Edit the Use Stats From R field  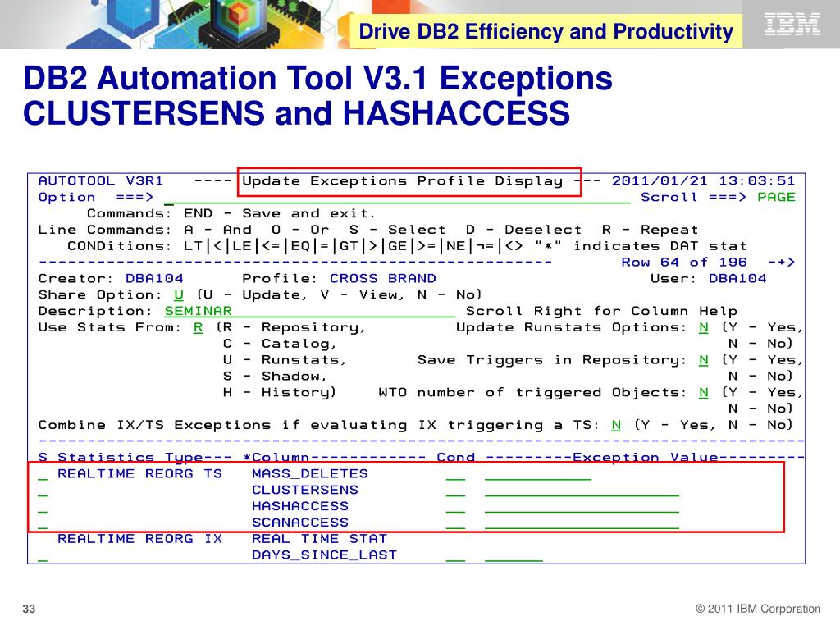pos(199,327)
